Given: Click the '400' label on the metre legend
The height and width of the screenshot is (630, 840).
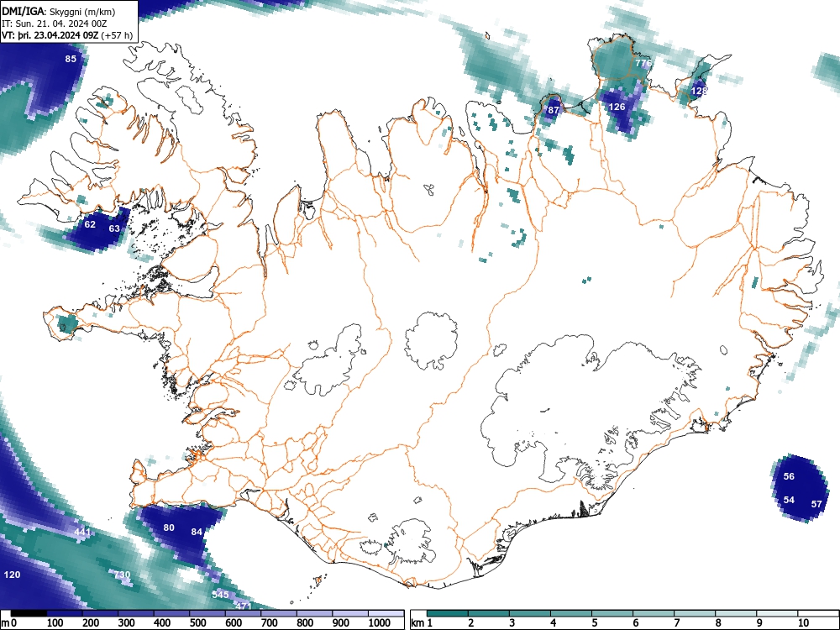Looking at the screenshot, I should tap(162, 623).
